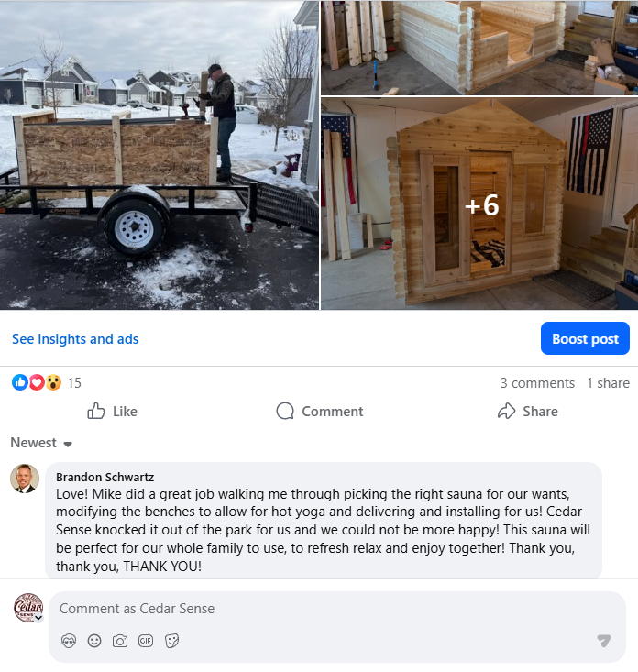Click the Boost post button

coord(585,338)
